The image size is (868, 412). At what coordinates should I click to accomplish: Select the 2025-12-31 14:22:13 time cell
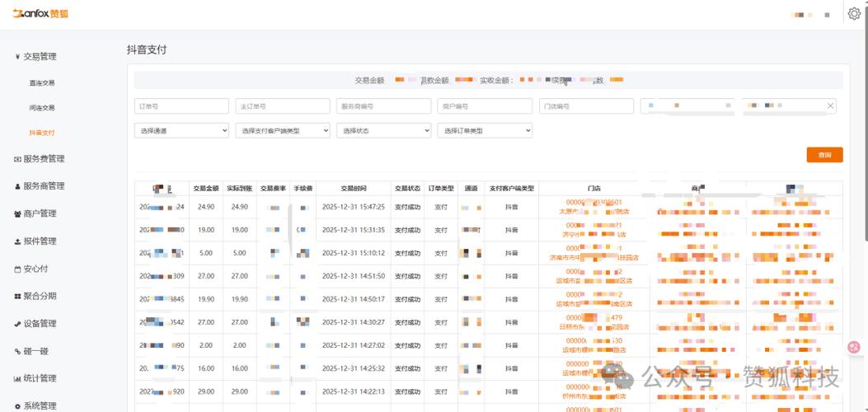tap(353, 391)
